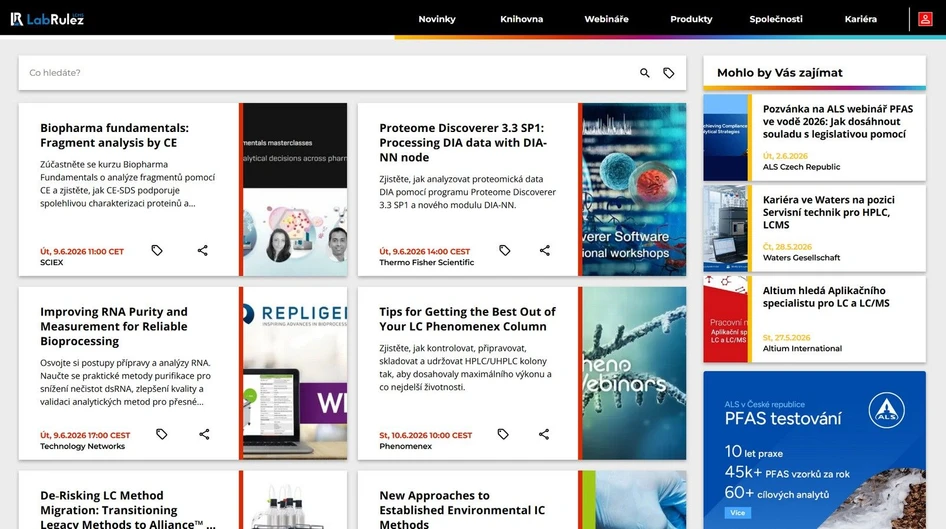Click the Thermo Fisher workshops thumbnail

coord(634,189)
